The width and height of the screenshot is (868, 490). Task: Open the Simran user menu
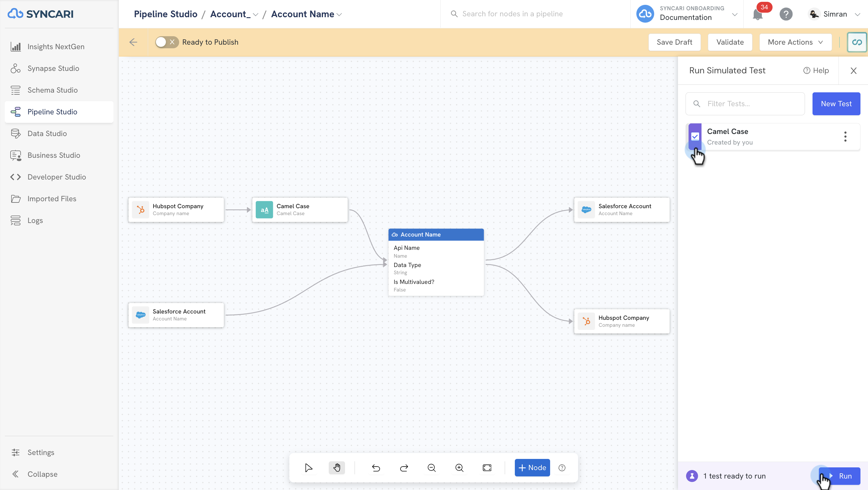tap(834, 14)
